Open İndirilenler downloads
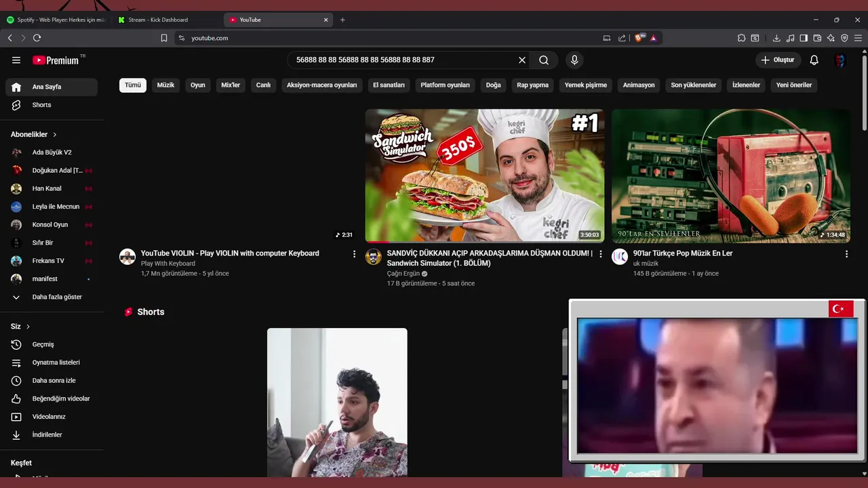Viewport: 868px width, 488px height. coord(52,435)
